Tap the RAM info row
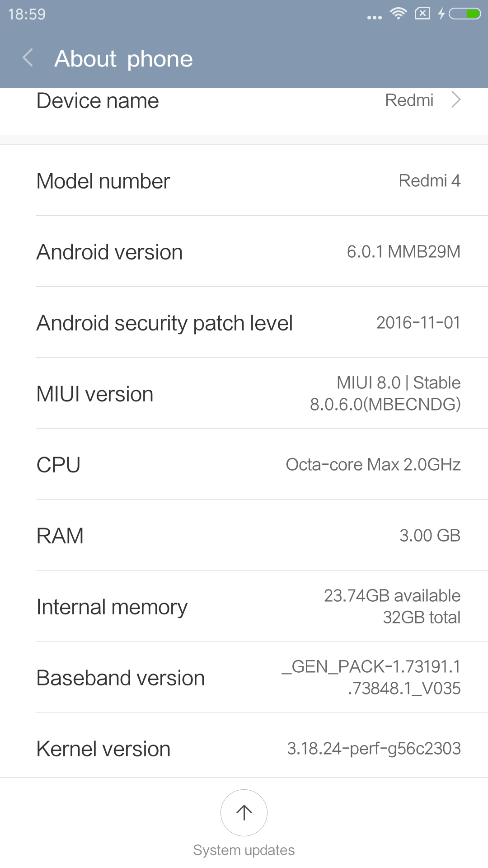The width and height of the screenshot is (488, 868). (x=244, y=536)
